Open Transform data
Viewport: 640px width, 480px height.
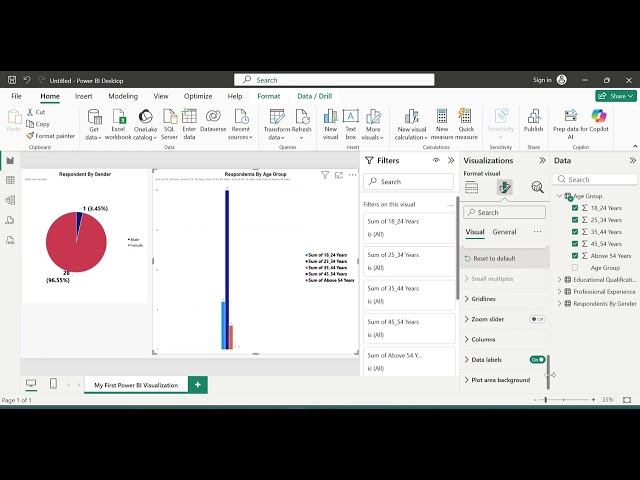(x=277, y=124)
